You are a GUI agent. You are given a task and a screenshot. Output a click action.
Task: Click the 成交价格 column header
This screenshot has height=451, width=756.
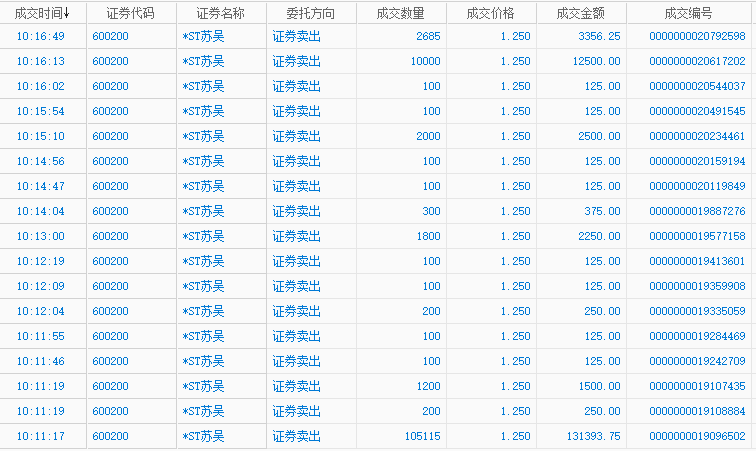(491, 13)
